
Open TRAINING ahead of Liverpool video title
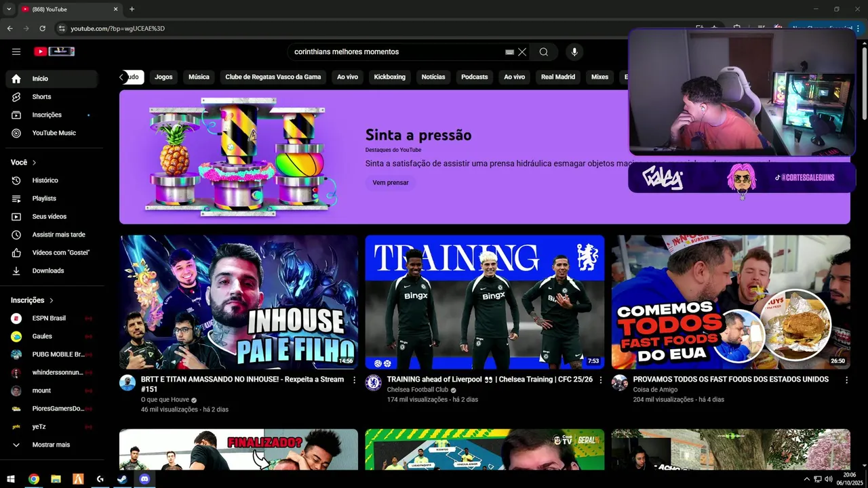[490, 380]
